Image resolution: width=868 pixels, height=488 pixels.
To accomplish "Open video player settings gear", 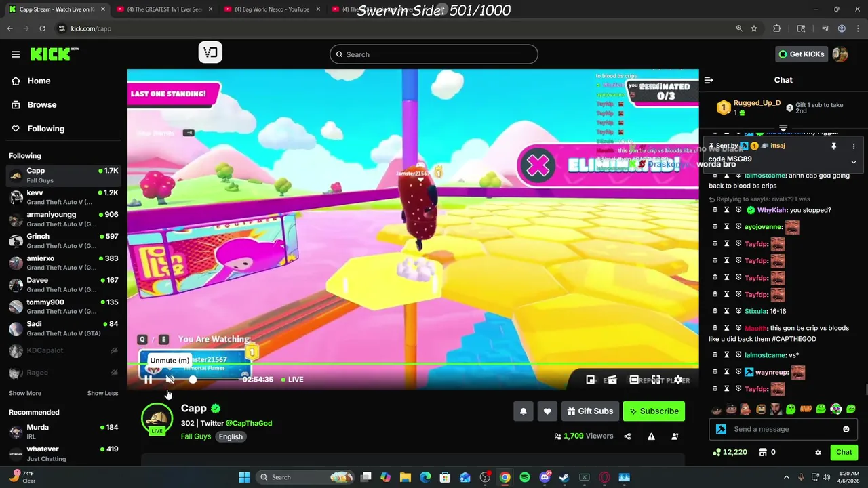I will (677, 380).
